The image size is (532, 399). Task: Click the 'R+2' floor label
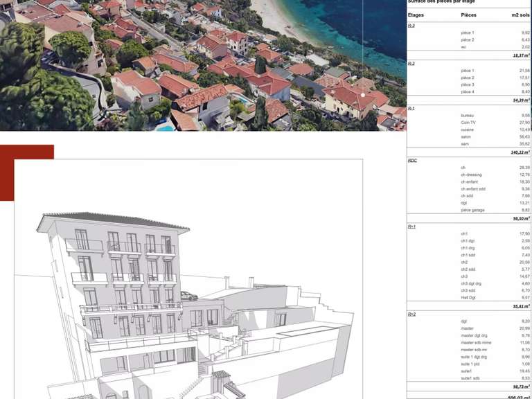pos(411,314)
